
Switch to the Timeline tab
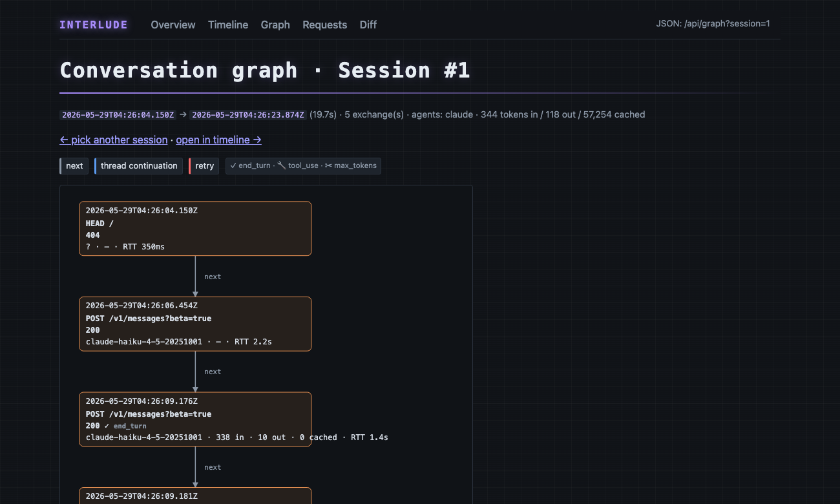(x=228, y=25)
